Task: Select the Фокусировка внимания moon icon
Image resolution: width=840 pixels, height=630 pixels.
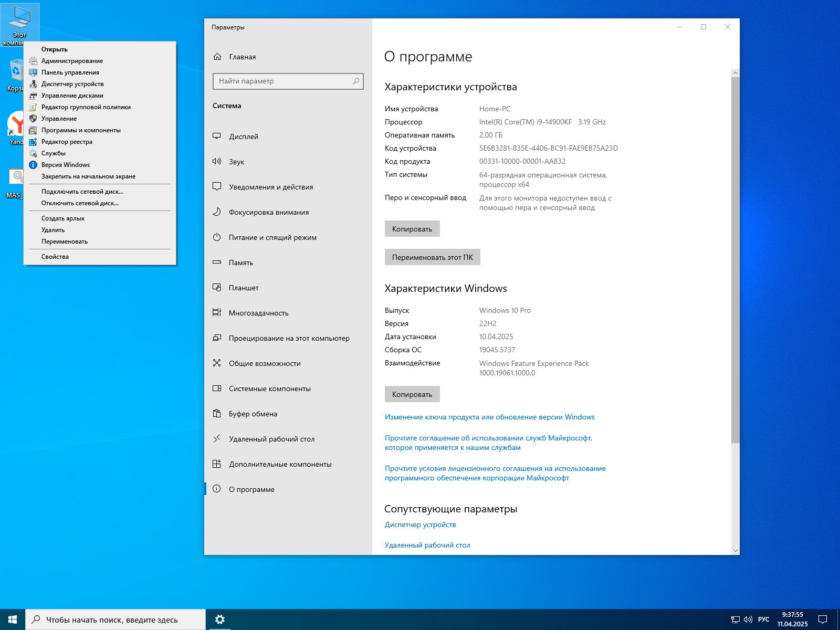Action: 217,212
